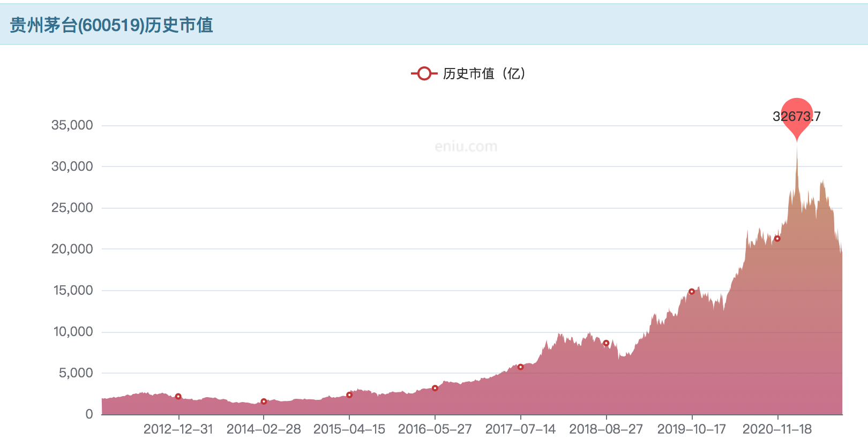Click the 30,000 y-axis label
The width and height of the screenshot is (868, 440).
(72, 166)
